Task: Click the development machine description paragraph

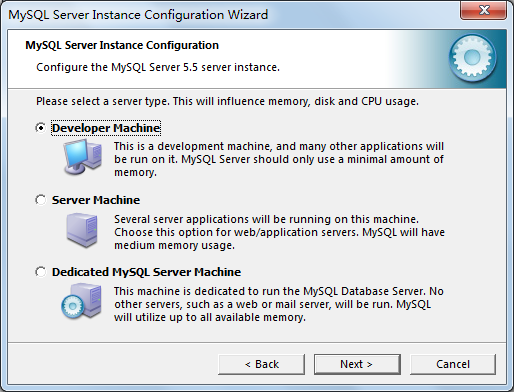Action: pos(279,159)
